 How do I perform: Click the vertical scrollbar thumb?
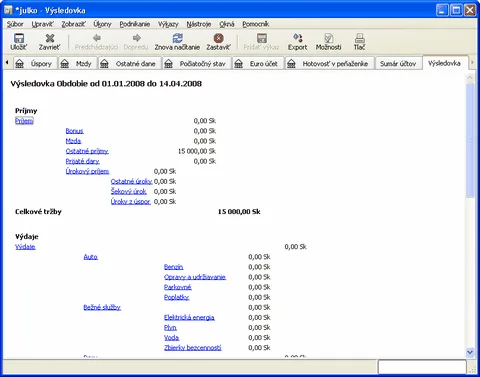tap(470, 140)
